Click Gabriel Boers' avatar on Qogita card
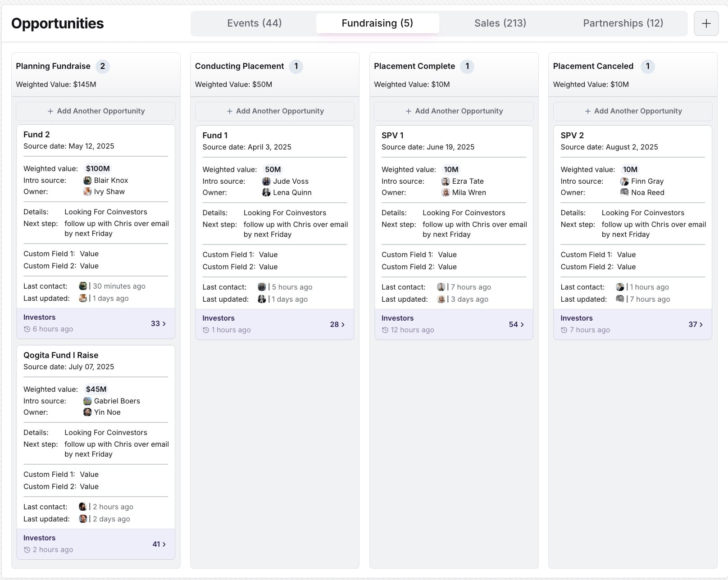The height and width of the screenshot is (580, 728). pyautogui.click(x=87, y=401)
